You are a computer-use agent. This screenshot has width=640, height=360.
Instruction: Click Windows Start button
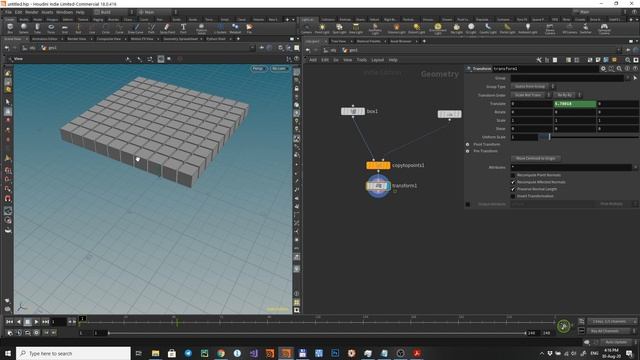pos(7,353)
